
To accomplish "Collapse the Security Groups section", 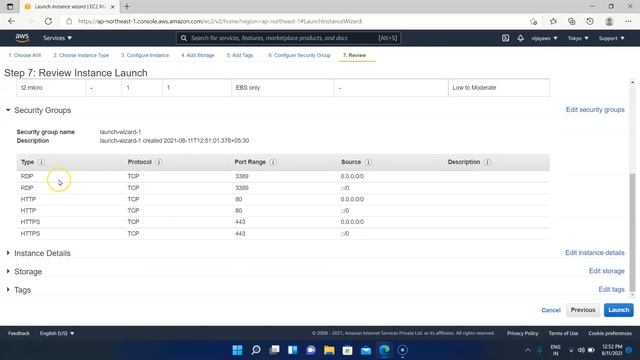I will pos(8,110).
